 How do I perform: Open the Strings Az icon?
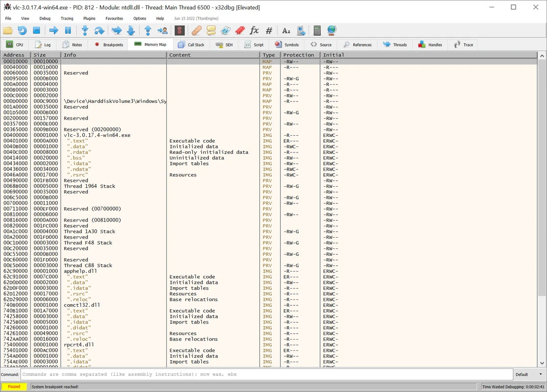coord(286,30)
